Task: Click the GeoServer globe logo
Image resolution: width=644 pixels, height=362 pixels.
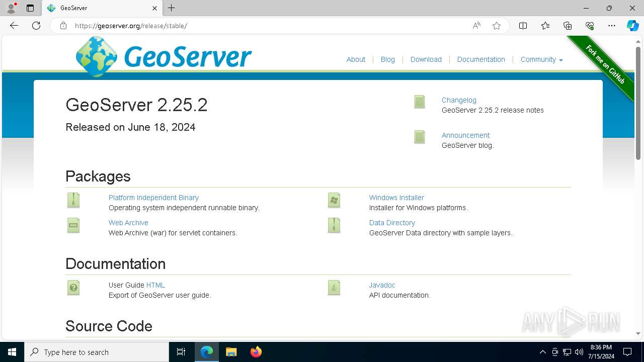Action: point(97,57)
